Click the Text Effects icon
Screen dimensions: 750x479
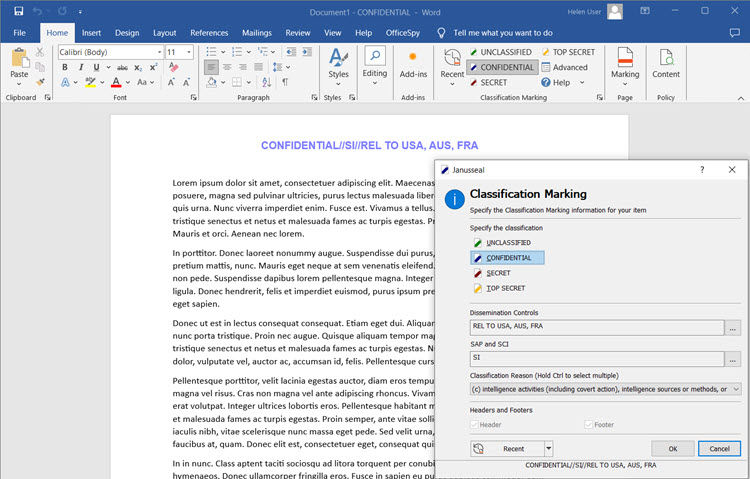65,82
